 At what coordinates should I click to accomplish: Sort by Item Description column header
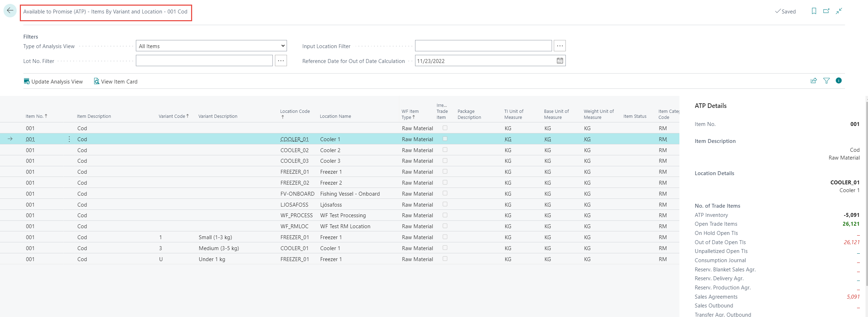coord(94,116)
